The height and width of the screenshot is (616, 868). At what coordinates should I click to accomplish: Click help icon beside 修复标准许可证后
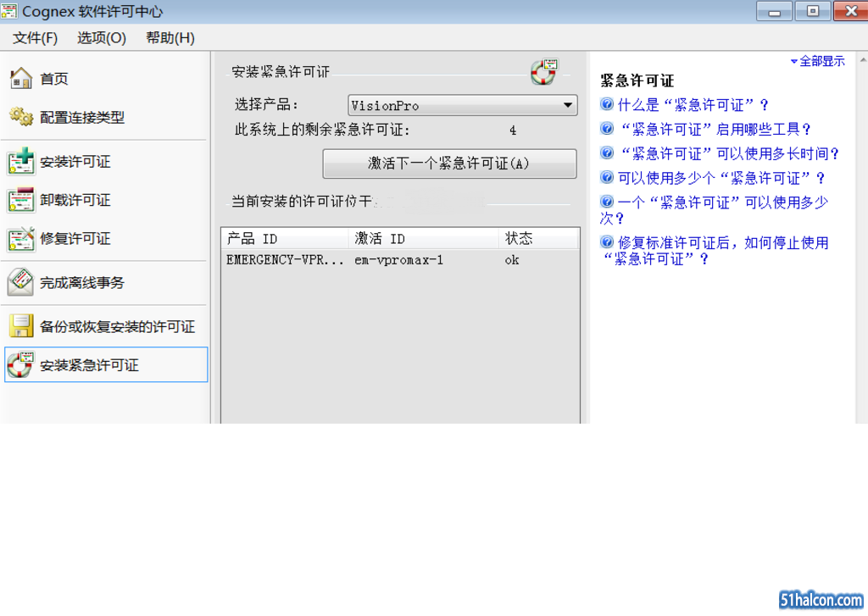tap(607, 241)
